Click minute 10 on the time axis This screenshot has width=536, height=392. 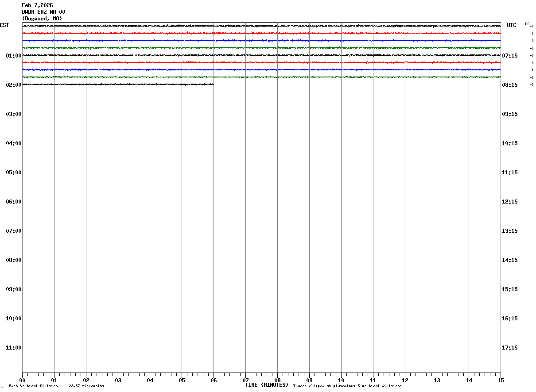pos(341,380)
